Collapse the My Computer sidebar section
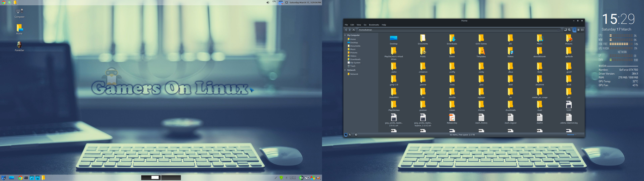This screenshot has width=644, height=181. point(345,35)
